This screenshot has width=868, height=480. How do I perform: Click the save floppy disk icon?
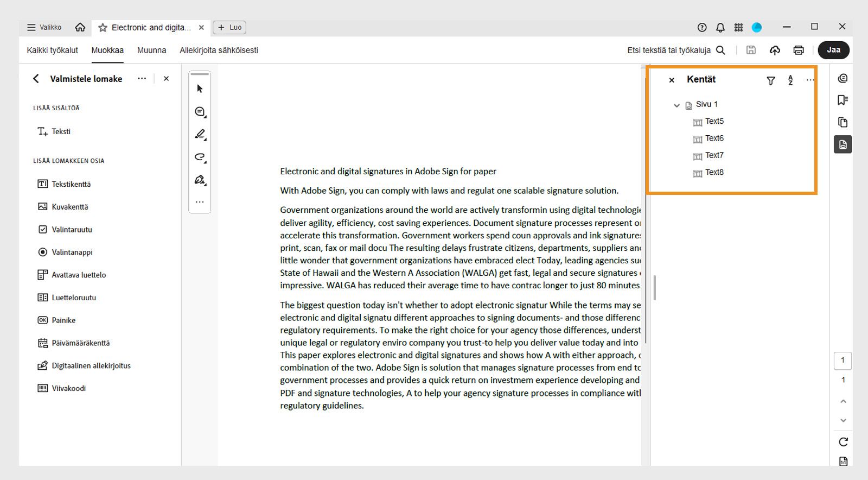[751, 50]
